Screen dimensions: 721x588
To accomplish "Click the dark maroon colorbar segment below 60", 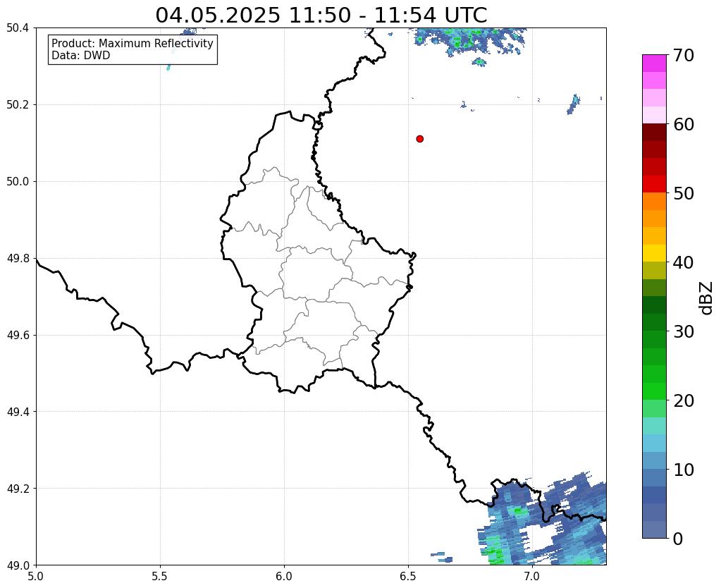I will point(654,133).
